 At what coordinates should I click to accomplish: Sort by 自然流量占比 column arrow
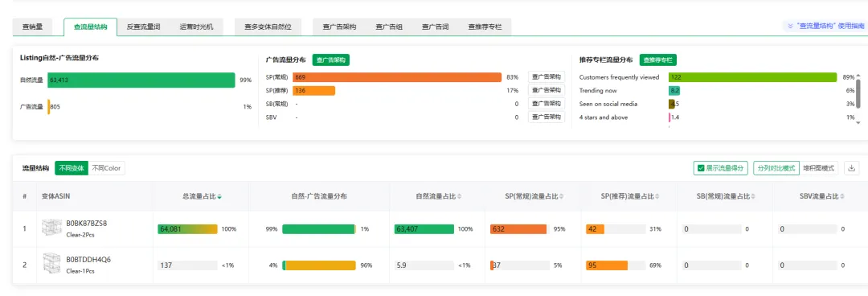point(459,196)
